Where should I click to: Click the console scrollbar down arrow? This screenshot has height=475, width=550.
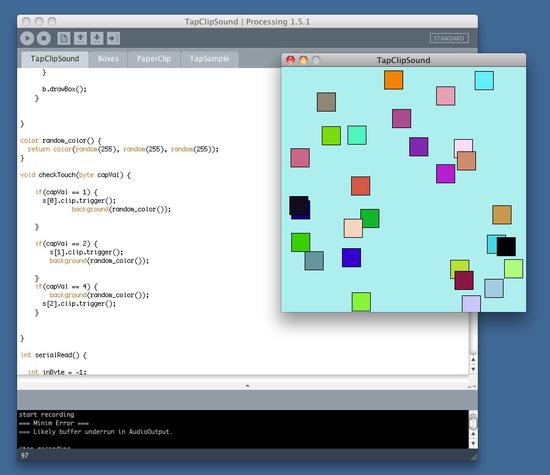473,443
